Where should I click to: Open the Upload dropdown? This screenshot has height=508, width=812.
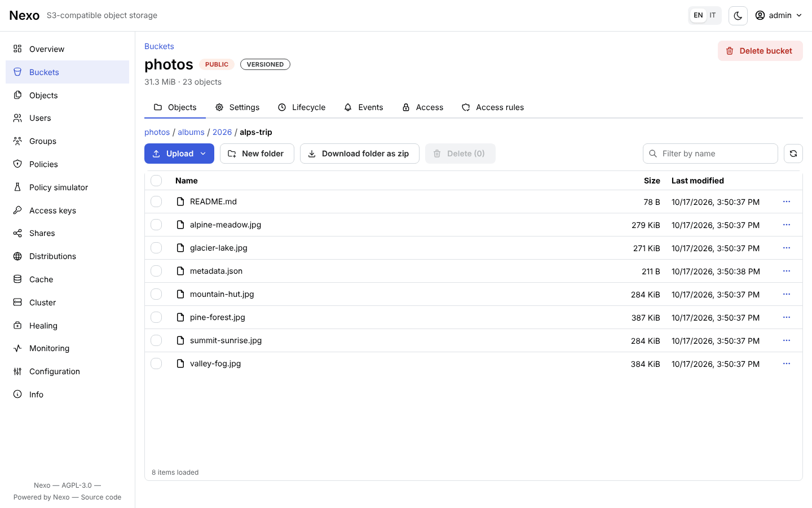click(x=179, y=154)
